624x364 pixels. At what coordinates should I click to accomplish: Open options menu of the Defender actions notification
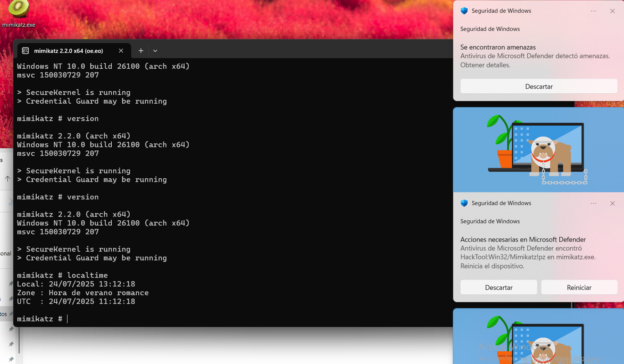coord(594,204)
